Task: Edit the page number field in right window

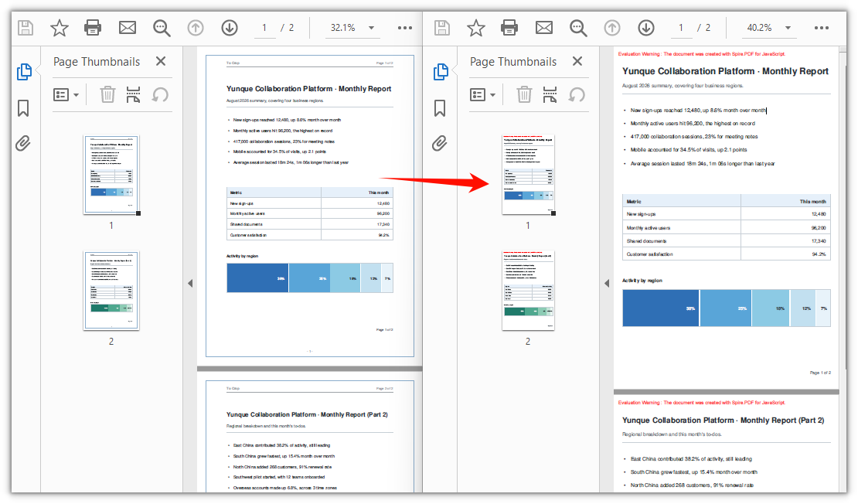Action: click(681, 28)
